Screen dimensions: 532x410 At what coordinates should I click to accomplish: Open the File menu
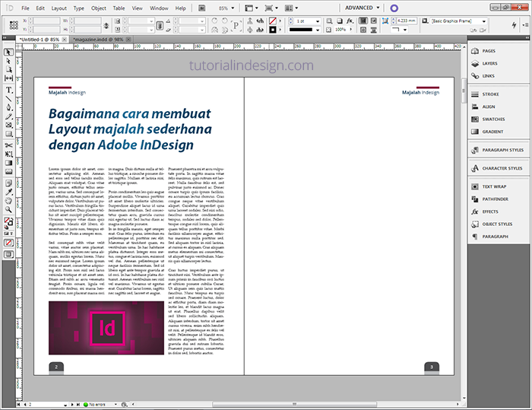coord(25,8)
